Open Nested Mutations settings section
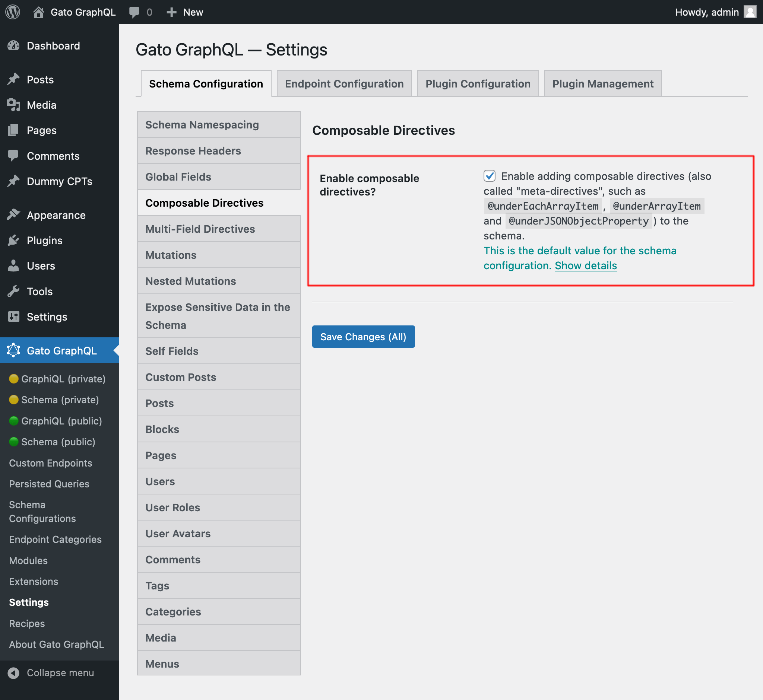Viewport: 763px width, 700px height. 219,281
